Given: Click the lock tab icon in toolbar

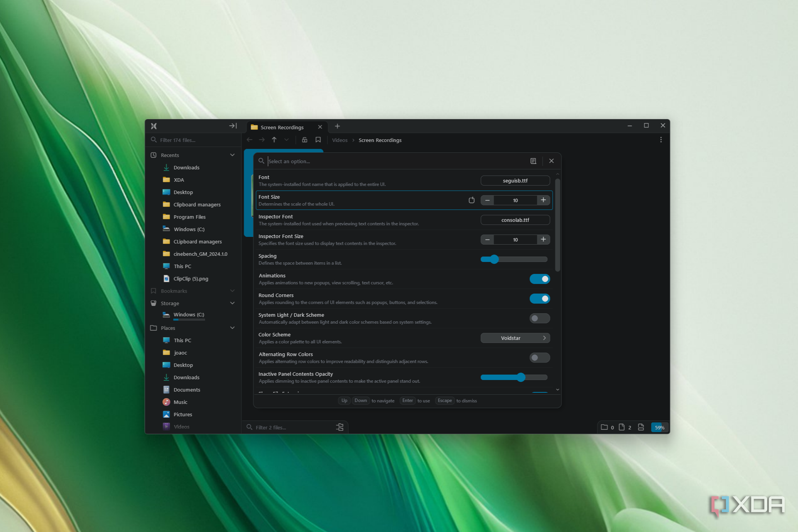Looking at the screenshot, I should click(x=305, y=140).
